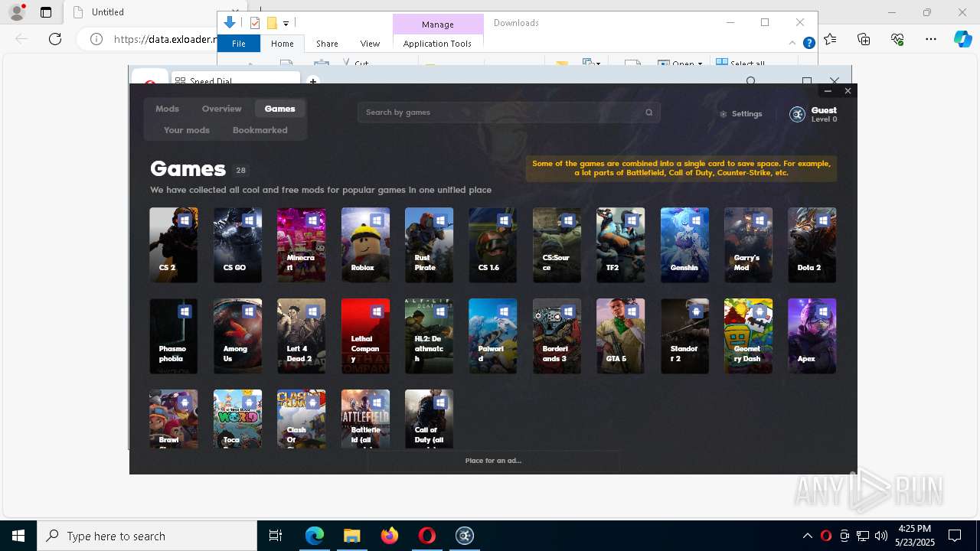
Task: Focus the Search by games field
Action: click(x=508, y=112)
